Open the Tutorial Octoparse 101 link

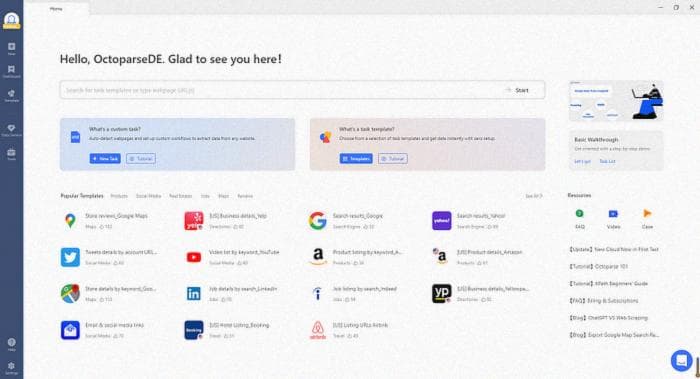pyautogui.click(x=599, y=266)
